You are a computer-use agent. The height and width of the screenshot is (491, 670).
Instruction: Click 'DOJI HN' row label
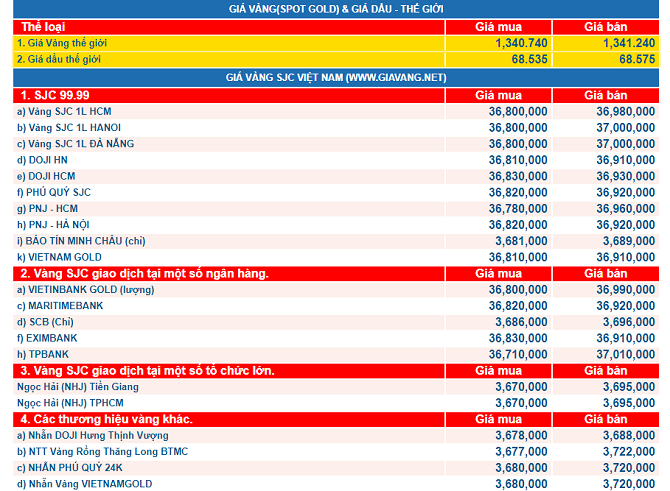(42, 160)
